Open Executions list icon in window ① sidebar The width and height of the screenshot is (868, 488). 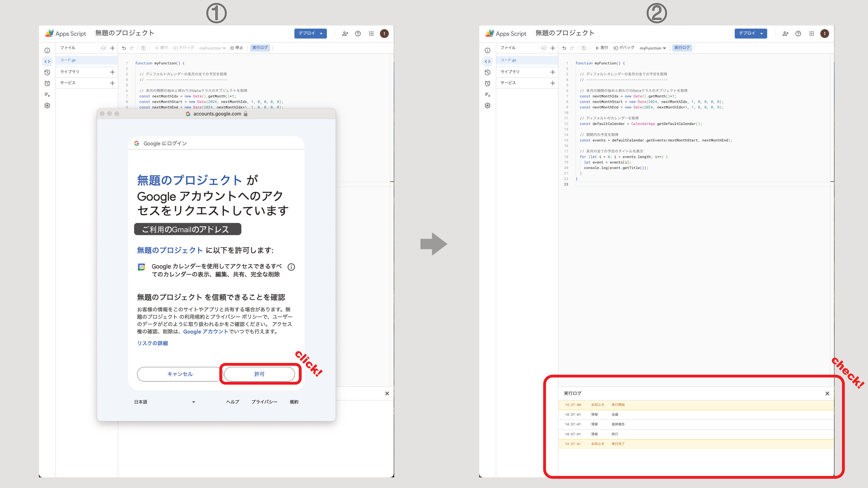(x=47, y=95)
